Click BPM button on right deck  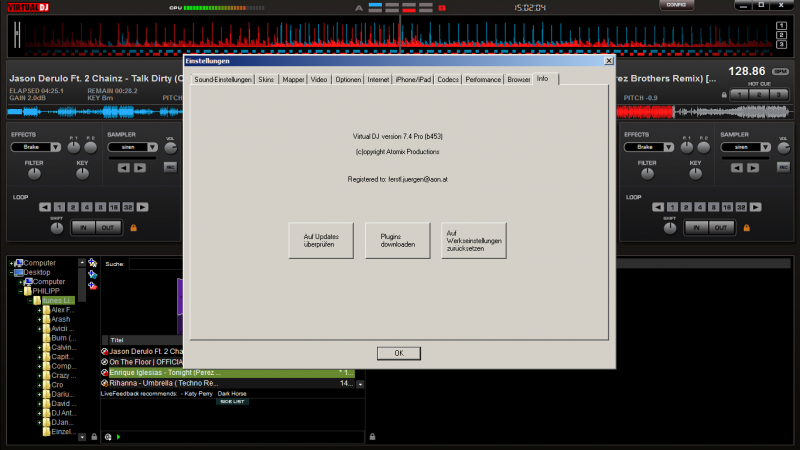pos(780,71)
